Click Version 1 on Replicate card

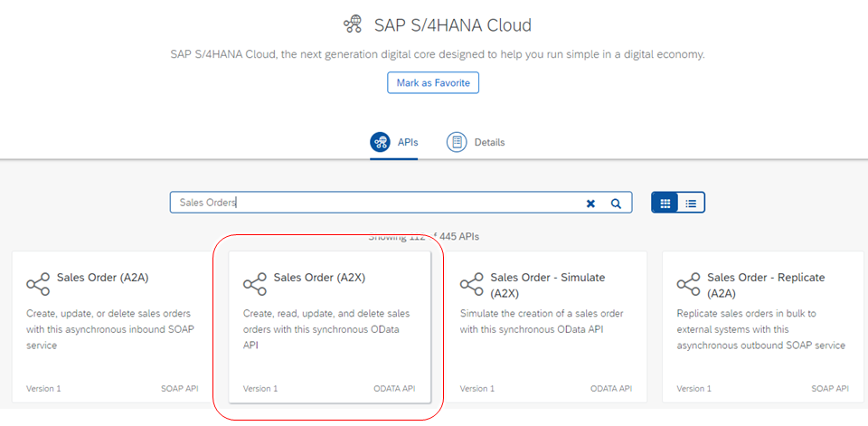[x=694, y=388]
